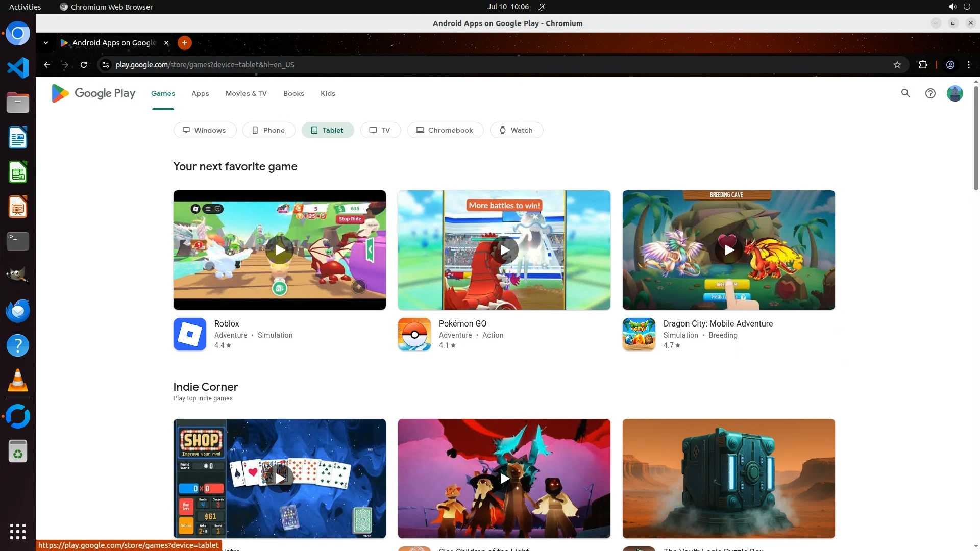980x551 pixels.
Task: Open the Dragon City: Mobile Adventure title link
Action: click(x=718, y=323)
